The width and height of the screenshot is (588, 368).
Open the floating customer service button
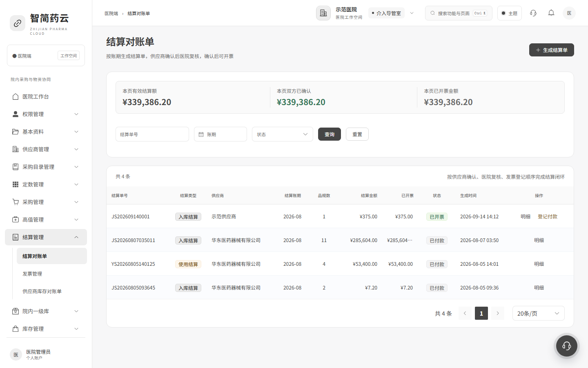click(x=567, y=346)
